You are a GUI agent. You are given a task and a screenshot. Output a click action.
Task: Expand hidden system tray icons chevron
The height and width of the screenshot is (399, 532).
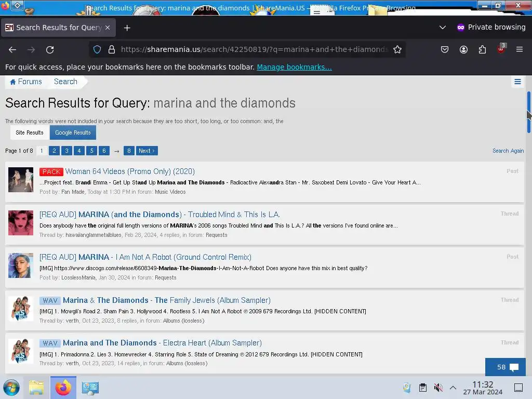pyautogui.click(x=453, y=388)
